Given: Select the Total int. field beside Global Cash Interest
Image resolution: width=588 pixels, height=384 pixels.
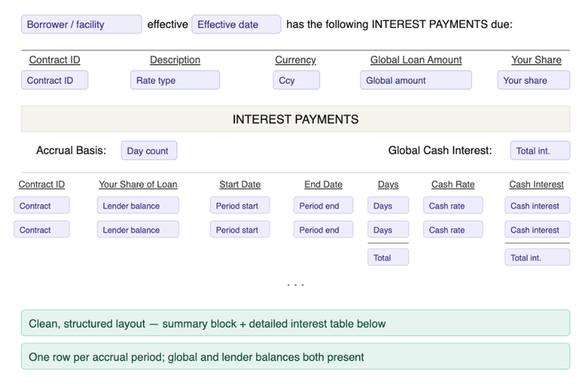Looking at the screenshot, I should coord(540,151).
